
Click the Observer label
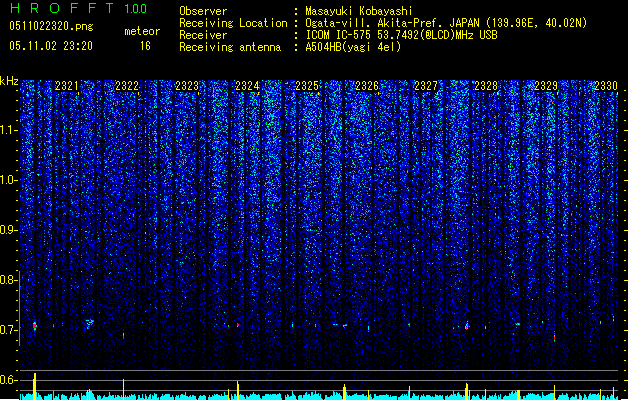coord(203,11)
